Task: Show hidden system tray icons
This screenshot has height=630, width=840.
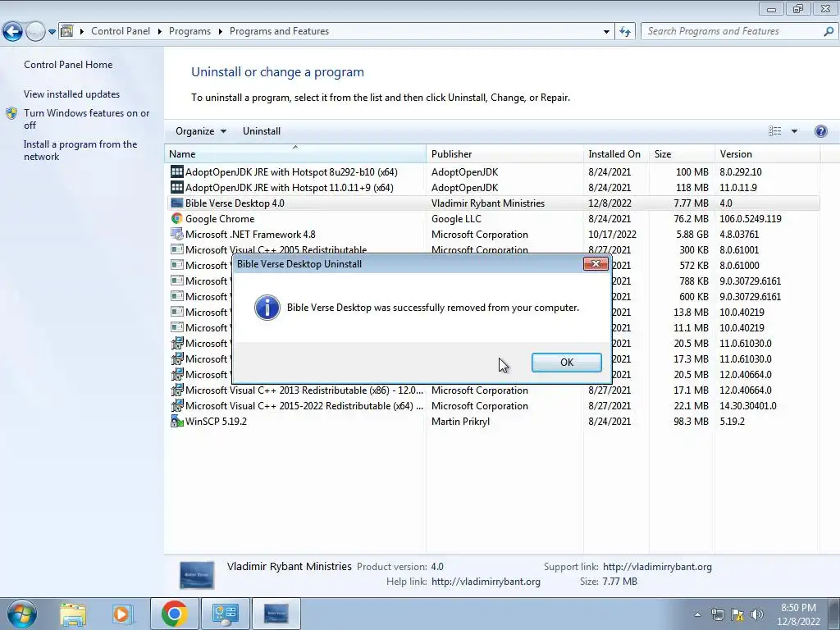Action: [697, 614]
